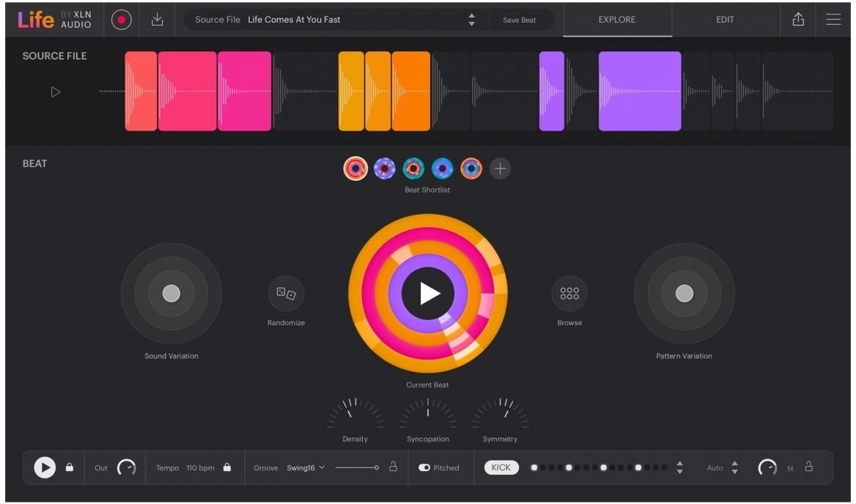Open the Browse grid icon

coord(569,294)
